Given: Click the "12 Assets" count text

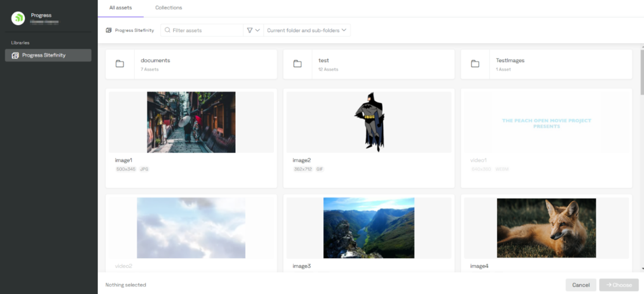Looking at the screenshot, I should click(328, 69).
